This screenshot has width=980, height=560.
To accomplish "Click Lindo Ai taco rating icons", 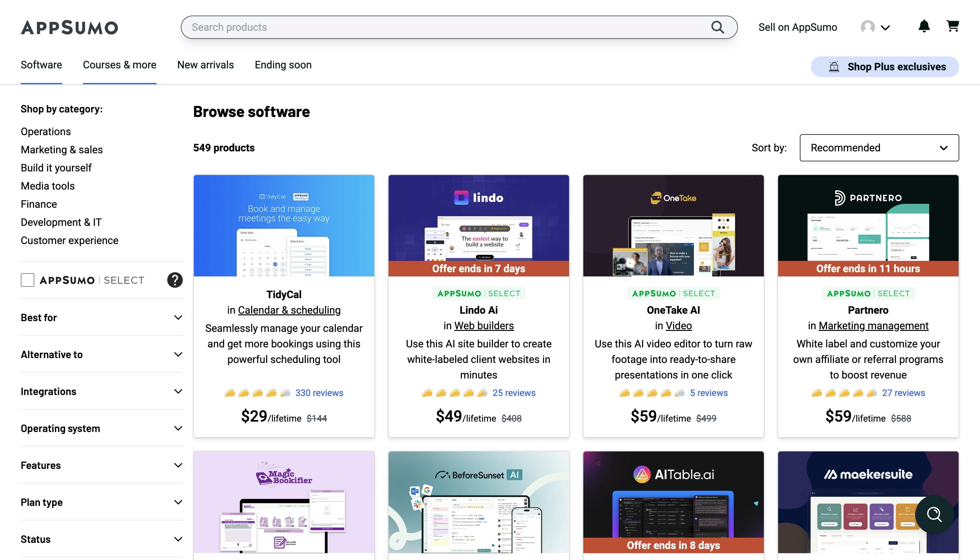I will point(455,393).
